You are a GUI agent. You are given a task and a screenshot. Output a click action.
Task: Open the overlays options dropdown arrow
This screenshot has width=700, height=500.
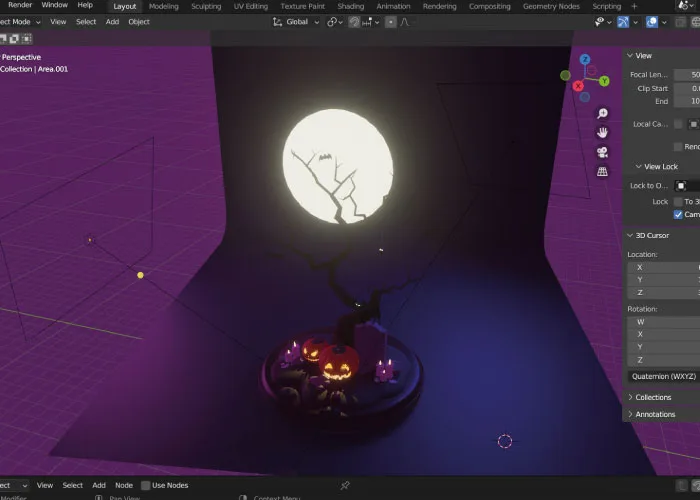pos(664,22)
